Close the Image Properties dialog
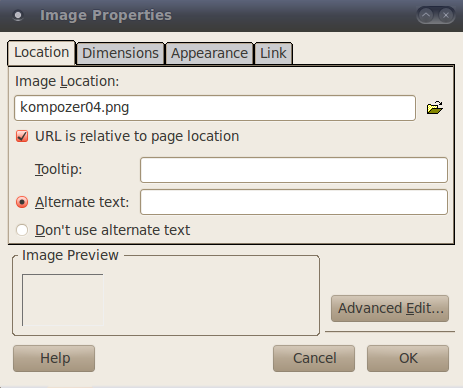This screenshot has height=388, width=463. click(446, 15)
